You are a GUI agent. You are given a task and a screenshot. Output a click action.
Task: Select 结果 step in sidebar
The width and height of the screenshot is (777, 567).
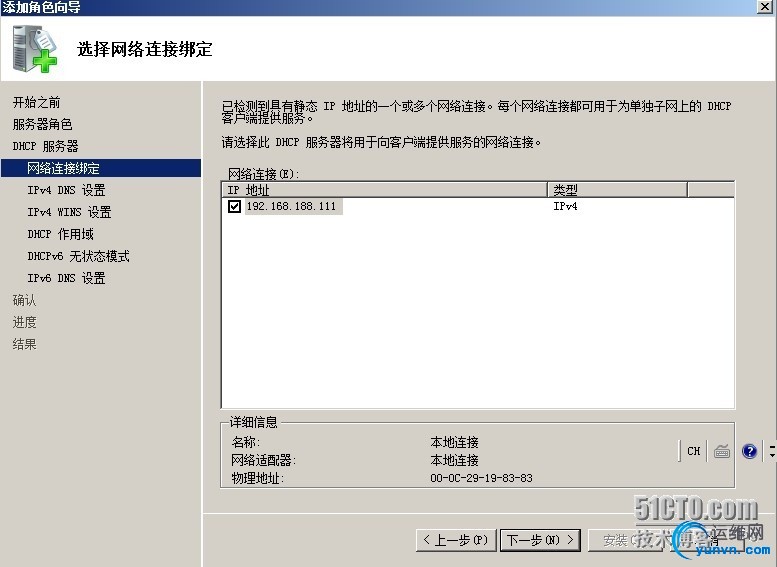(x=24, y=344)
